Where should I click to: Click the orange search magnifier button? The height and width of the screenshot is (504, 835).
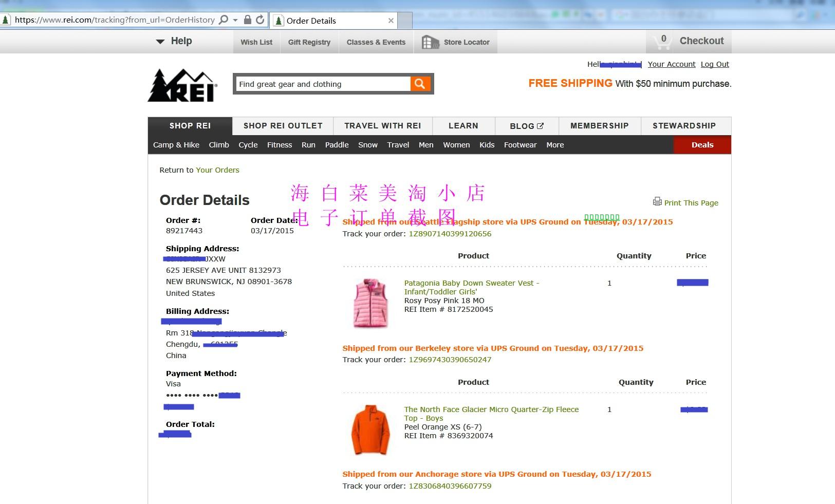[420, 84]
